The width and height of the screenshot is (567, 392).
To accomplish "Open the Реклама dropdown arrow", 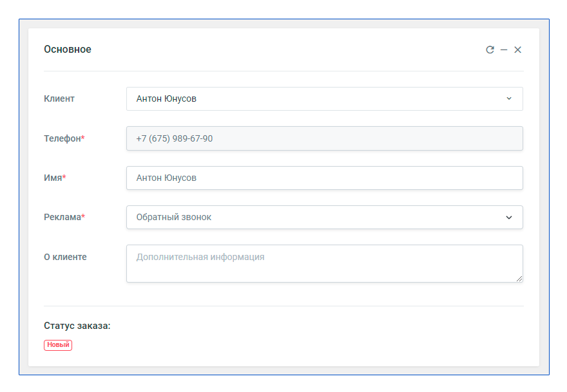I will click(x=508, y=218).
